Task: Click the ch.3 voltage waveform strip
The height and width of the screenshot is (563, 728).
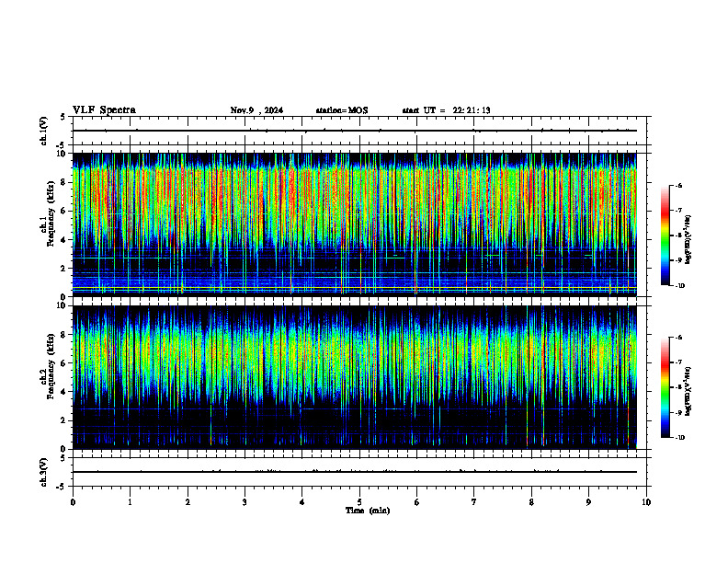Action: click(359, 472)
